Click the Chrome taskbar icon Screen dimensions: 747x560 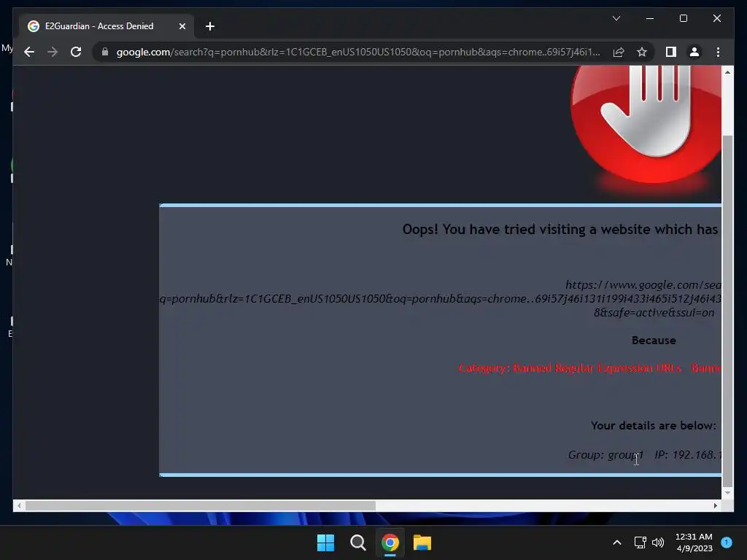coord(390,542)
